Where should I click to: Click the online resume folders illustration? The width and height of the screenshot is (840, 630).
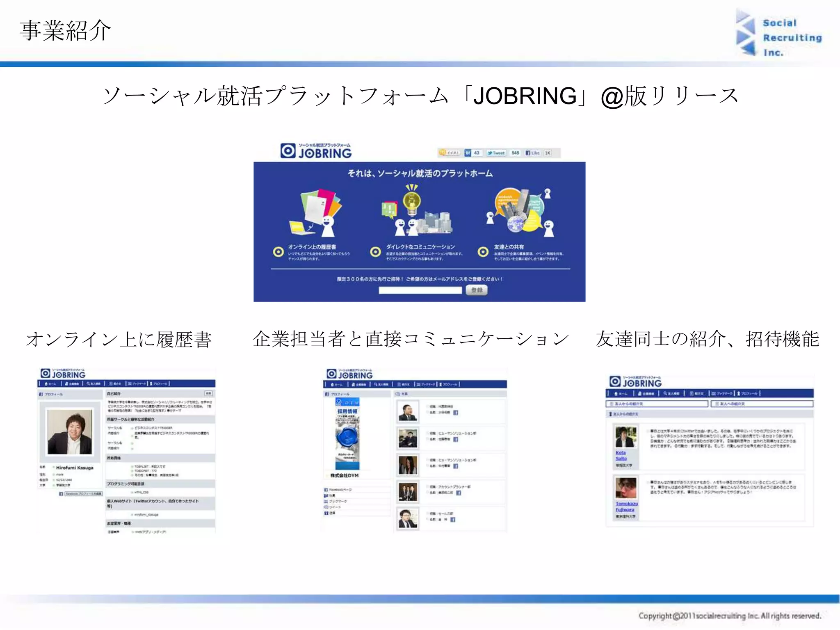[x=315, y=212]
